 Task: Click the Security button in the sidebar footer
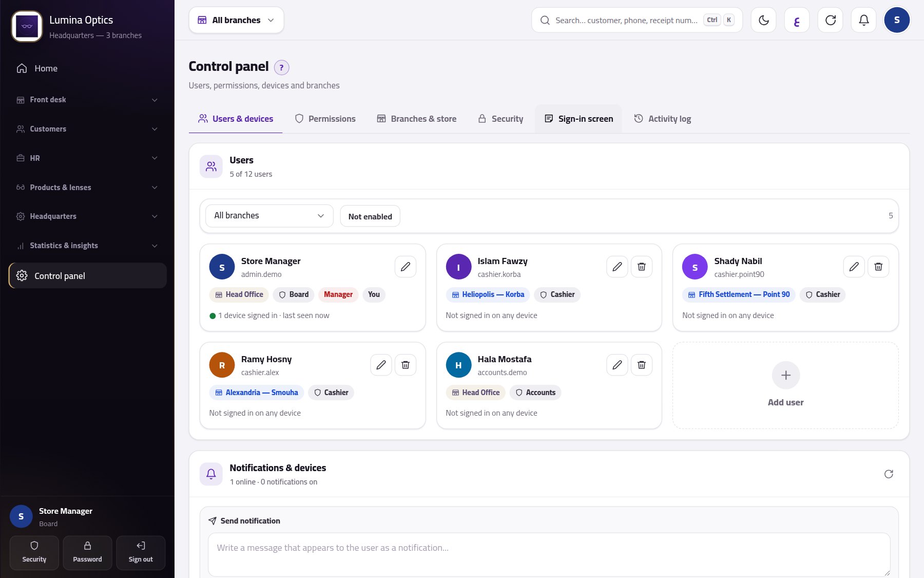click(34, 553)
